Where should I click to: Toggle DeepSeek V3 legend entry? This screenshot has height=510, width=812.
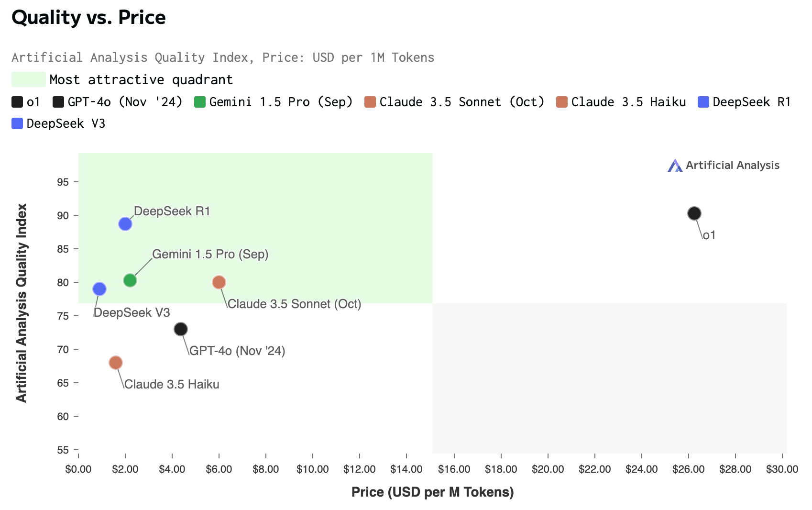17,123
